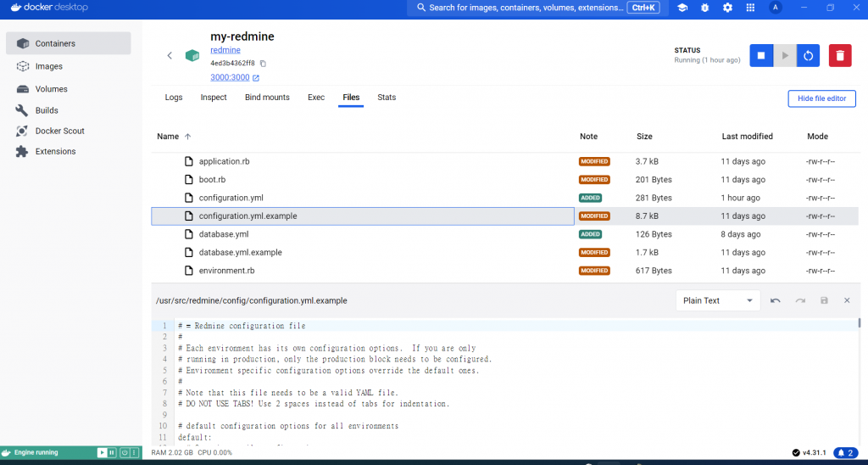Click the teal container cube icon
The width and height of the screenshot is (868, 465).
(192, 55)
